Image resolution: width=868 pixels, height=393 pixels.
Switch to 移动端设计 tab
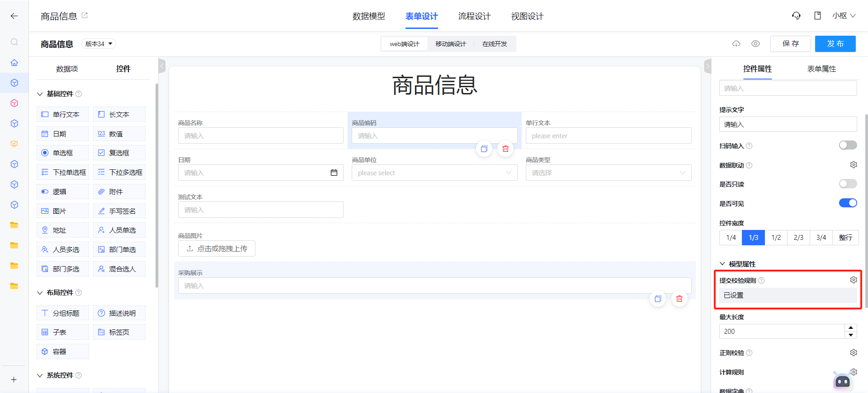pyautogui.click(x=451, y=44)
